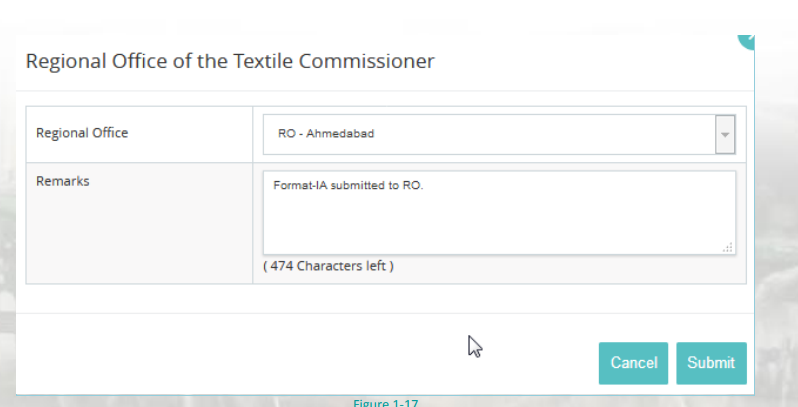
Task: Click the word "Commissioner" in the dialog title
Action: (x=378, y=61)
